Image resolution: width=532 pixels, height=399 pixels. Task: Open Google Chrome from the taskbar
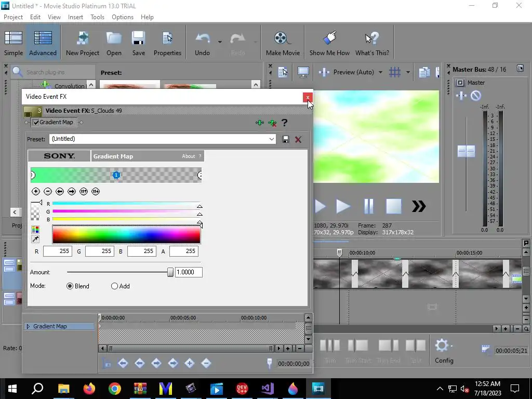115,389
